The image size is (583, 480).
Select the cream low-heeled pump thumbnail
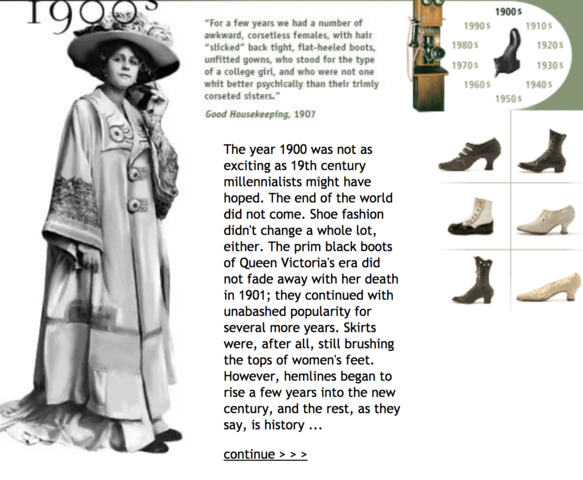[x=548, y=287]
